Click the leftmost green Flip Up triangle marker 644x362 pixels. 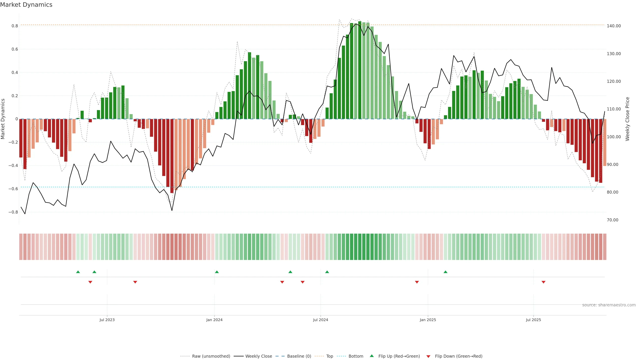click(x=78, y=272)
